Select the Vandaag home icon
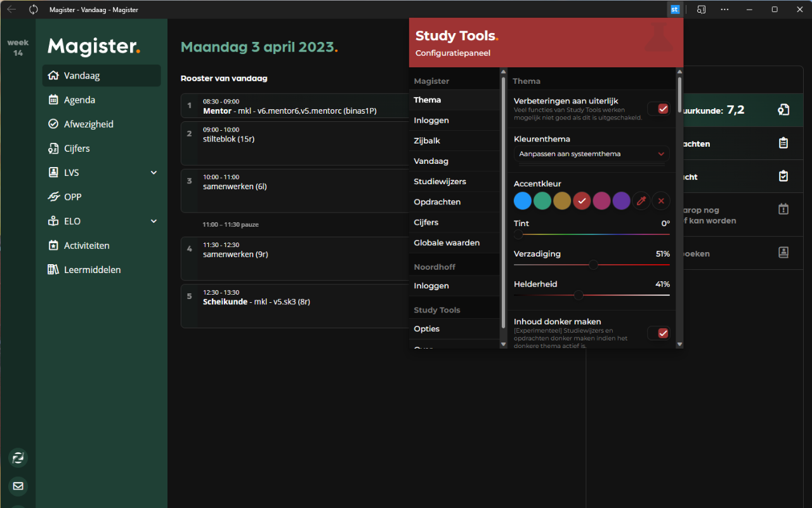 (54, 75)
